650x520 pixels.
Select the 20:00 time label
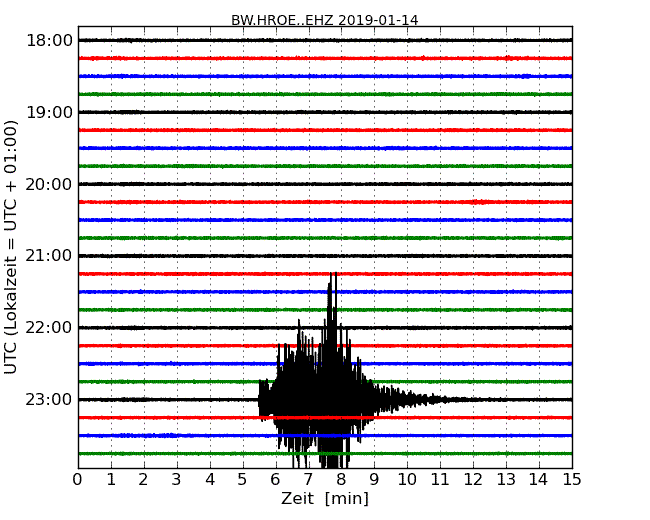point(49,184)
